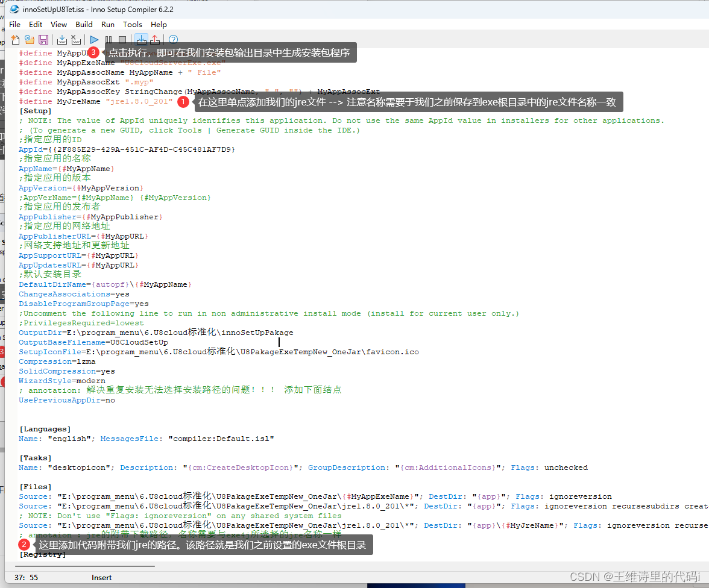Terminate the running setup

(122, 40)
